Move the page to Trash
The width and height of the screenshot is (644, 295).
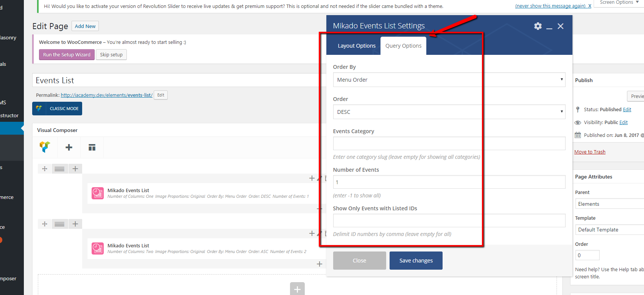590,152
